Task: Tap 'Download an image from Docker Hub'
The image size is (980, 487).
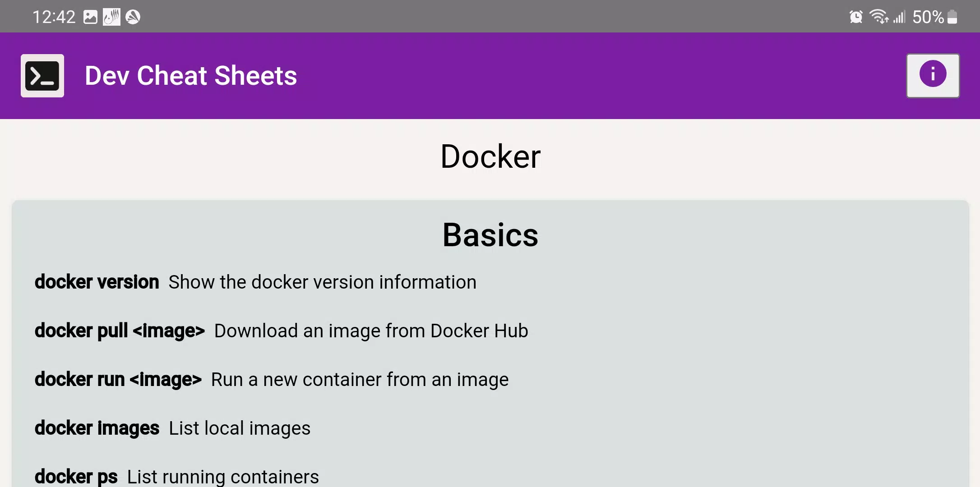Action: point(371,331)
